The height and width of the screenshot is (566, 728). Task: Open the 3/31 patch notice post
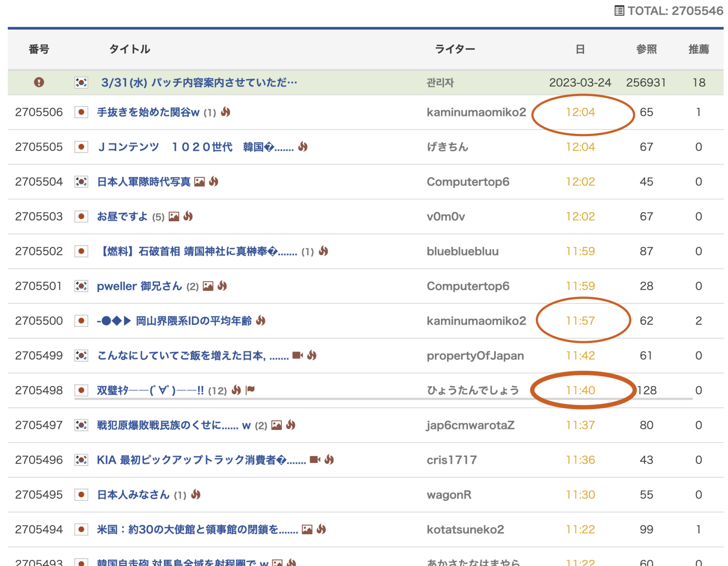(x=199, y=82)
